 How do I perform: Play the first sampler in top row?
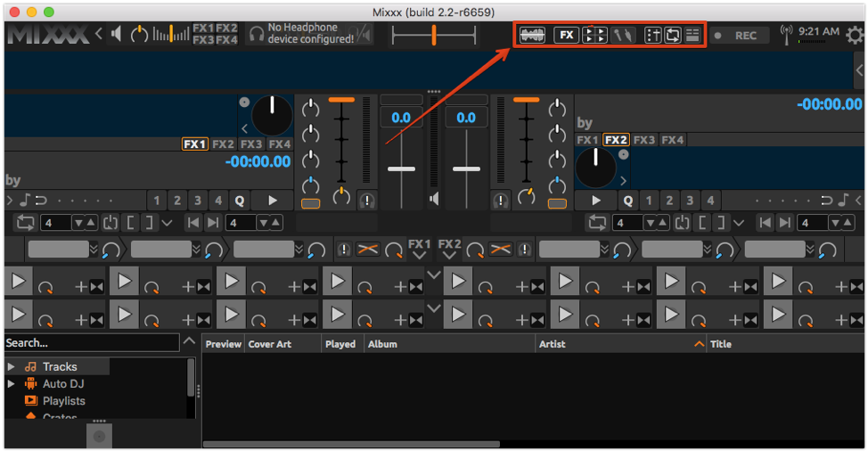[18, 282]
